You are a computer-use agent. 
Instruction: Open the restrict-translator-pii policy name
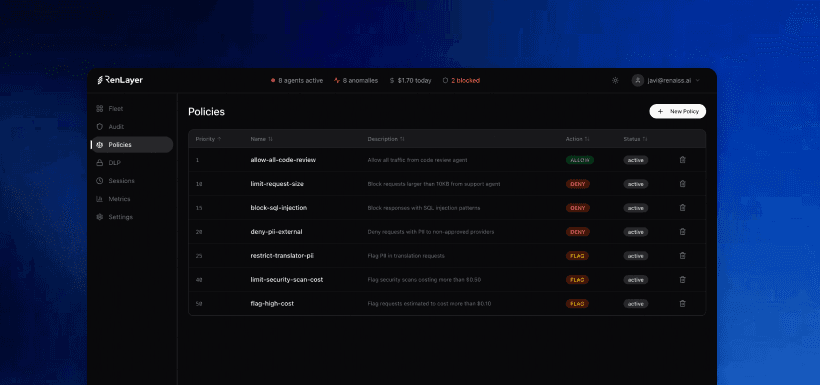click(x=282, y=256)
